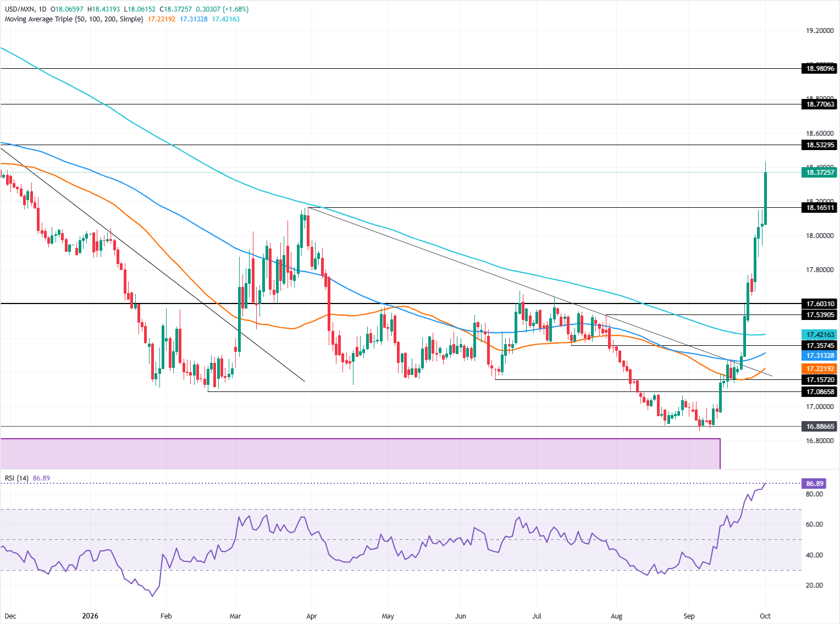Click the USD/MXN, 1D symbol title
This screenshot has width=840, height=624.
(26, 9)
